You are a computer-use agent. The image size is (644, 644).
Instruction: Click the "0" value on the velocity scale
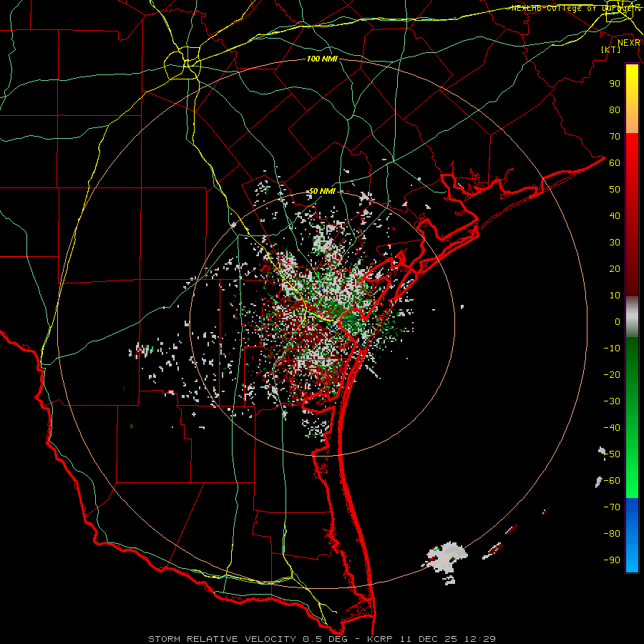point(618,322)
